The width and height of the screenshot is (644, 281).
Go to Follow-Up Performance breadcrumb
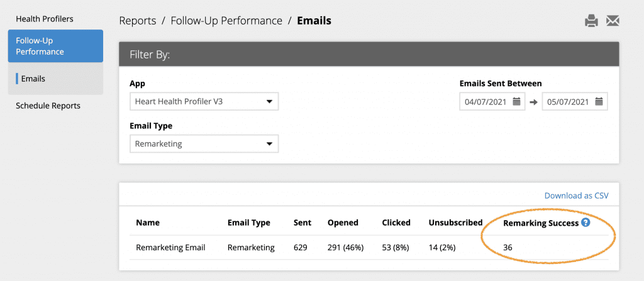(x=226, y=21)
